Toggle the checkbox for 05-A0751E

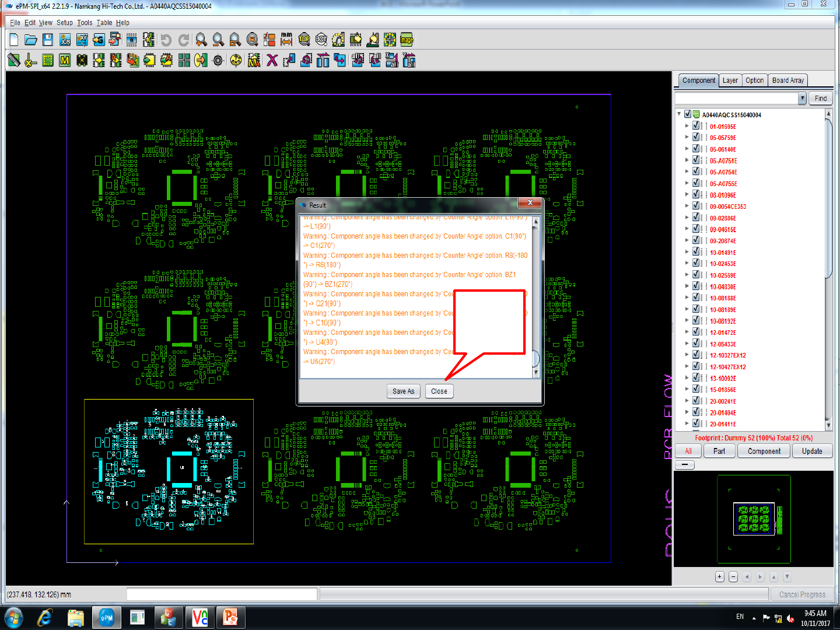(x=696, y=160)
